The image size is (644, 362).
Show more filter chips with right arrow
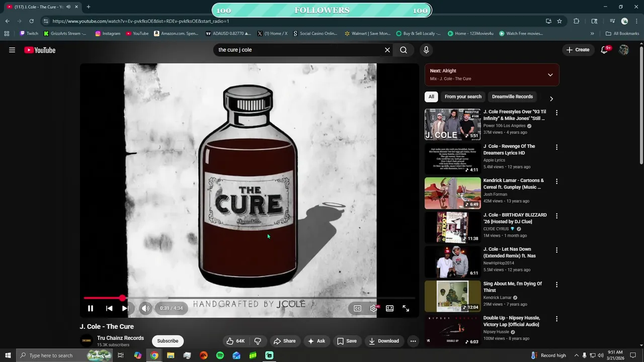[x=551, y=99]
